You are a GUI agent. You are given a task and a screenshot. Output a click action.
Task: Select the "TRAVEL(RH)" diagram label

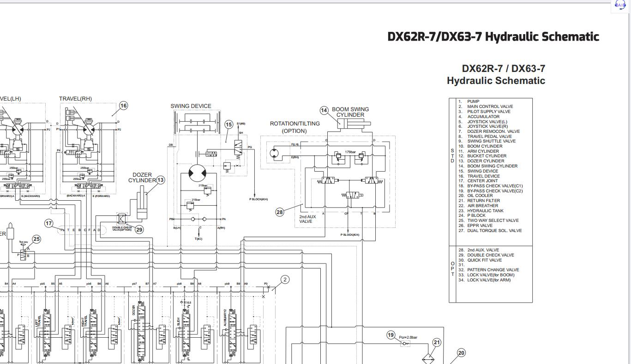75,99
